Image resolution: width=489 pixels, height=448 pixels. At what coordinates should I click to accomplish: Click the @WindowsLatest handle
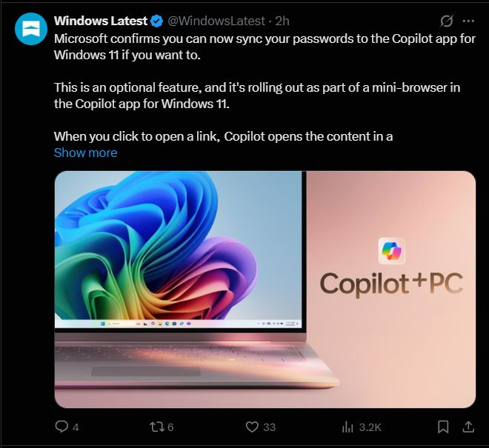point(214,20)
